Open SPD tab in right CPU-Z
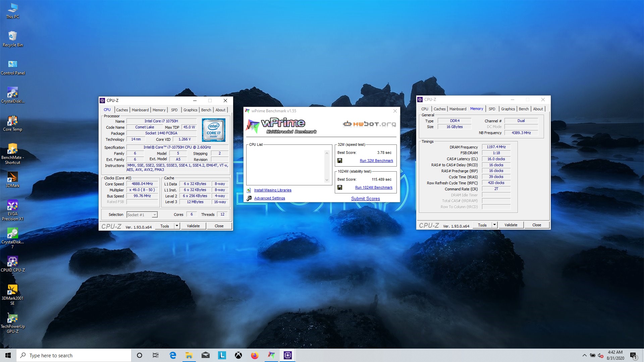The image size is (644, 362). point(492,109)
